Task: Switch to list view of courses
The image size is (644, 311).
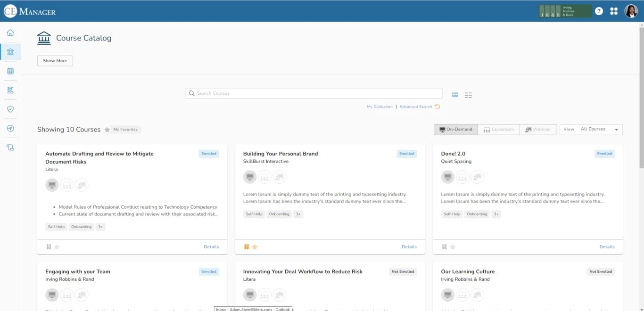Action: click(x=468, y=94)
